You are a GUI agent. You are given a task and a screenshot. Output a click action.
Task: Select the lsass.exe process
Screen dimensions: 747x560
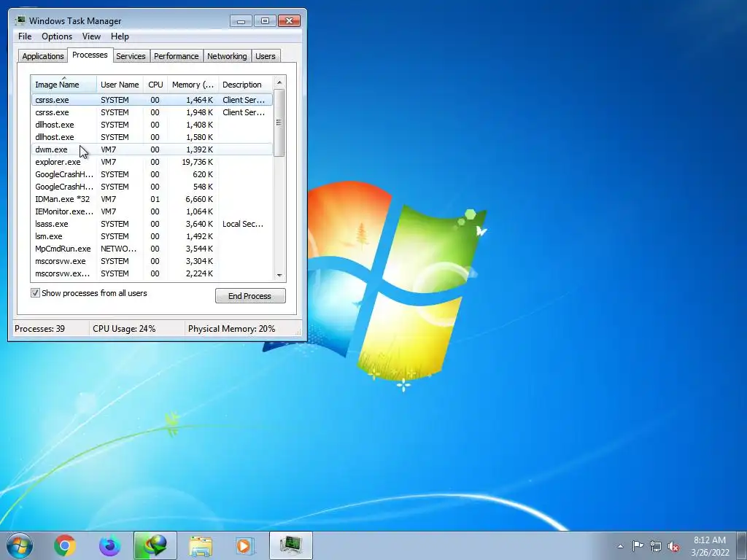(x=152, y=224)
